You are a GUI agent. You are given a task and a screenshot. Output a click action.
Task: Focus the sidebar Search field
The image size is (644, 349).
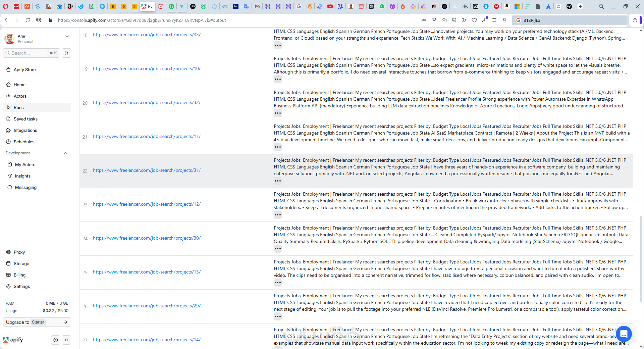click(x=32, y=53)
